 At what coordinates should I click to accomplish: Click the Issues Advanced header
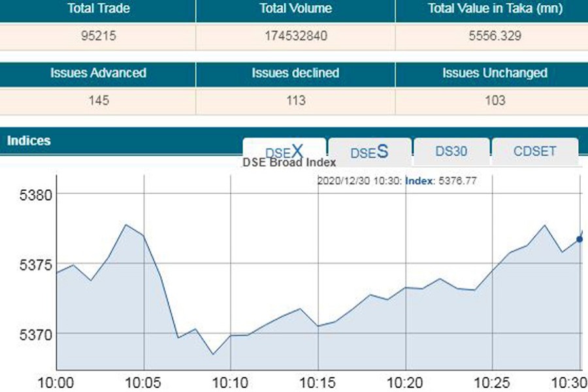pyautogui.click(x=98, y=73)
